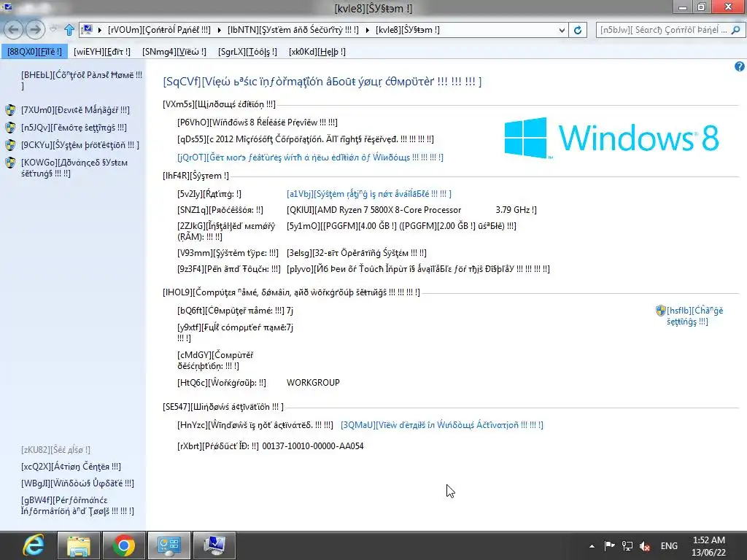747x560 pixels.
Task: Go to Control Panel Home
Action: 82,80
